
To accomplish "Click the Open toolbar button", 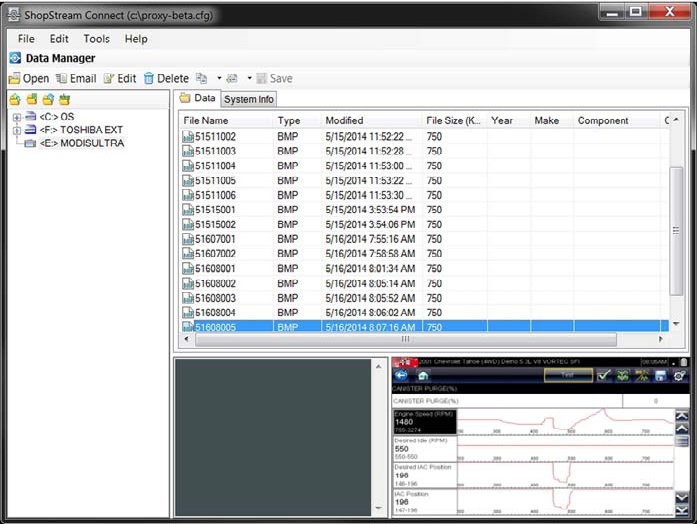I will click(x=28, y=78).
